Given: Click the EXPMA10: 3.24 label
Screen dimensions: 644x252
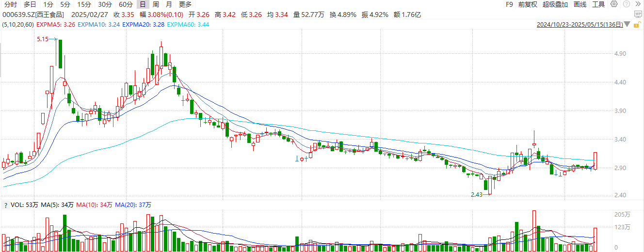Looking at the screenshot, I should pos(99,24).
